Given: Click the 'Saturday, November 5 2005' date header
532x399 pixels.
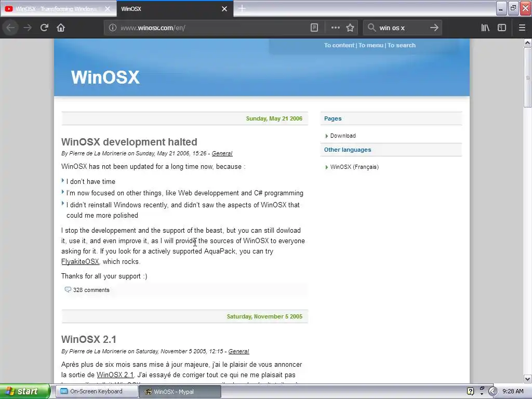Looking at the screenshot, I should click(264, 316).
